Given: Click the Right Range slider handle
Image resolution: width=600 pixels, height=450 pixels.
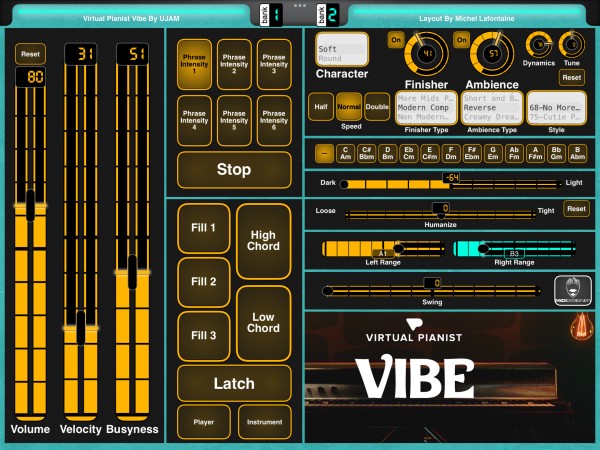Looking at the screenshot, I should [x=483, y=249].
